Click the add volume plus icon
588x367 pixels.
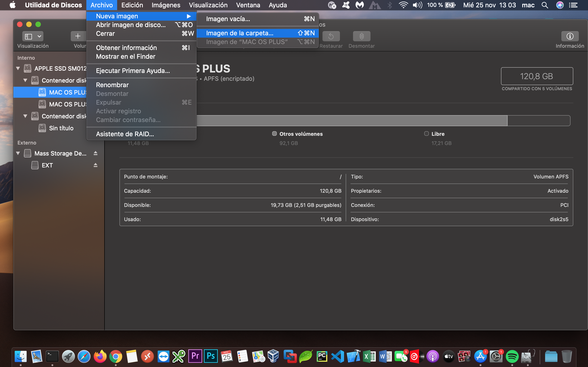78,36
